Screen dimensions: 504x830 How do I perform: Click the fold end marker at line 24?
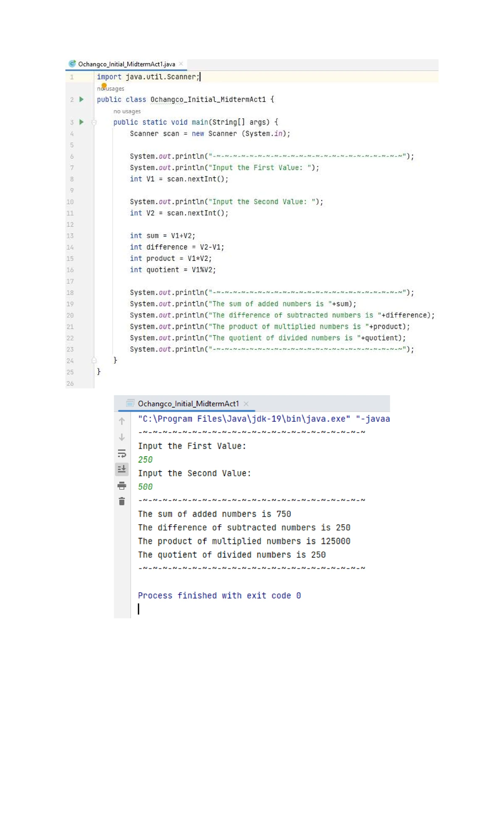[94, 360]
